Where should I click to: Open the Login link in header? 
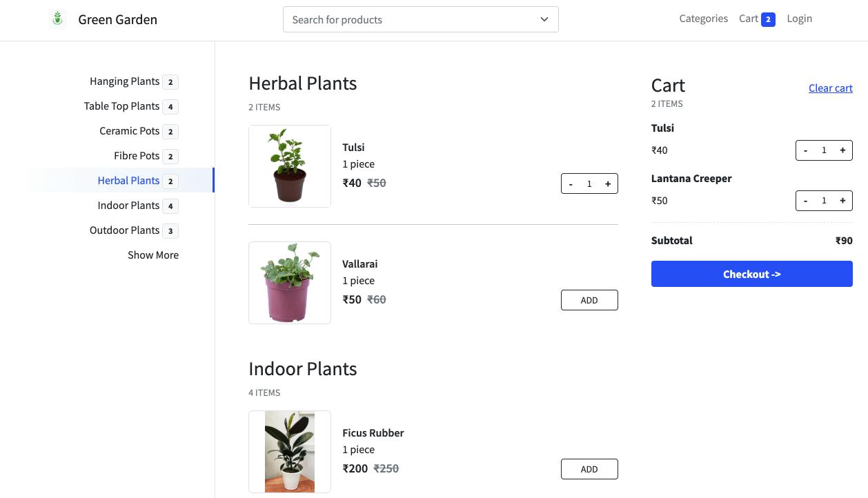(x=799, y=19)
